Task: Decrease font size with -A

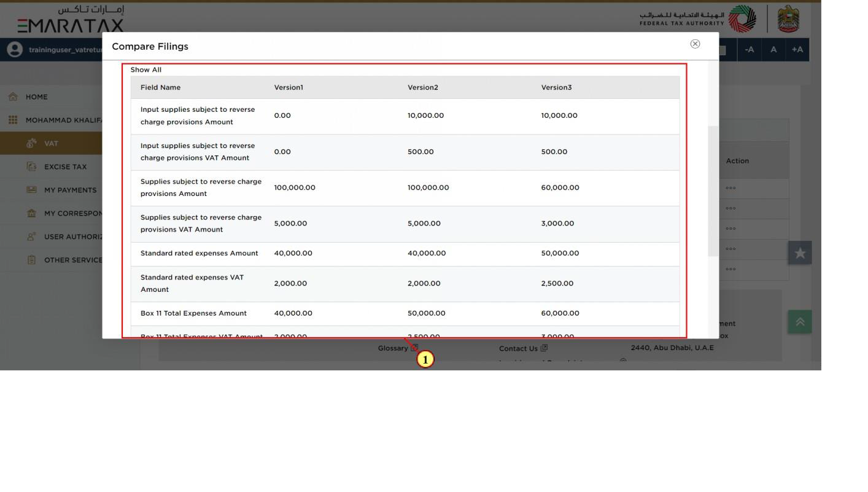Action: 750,50
